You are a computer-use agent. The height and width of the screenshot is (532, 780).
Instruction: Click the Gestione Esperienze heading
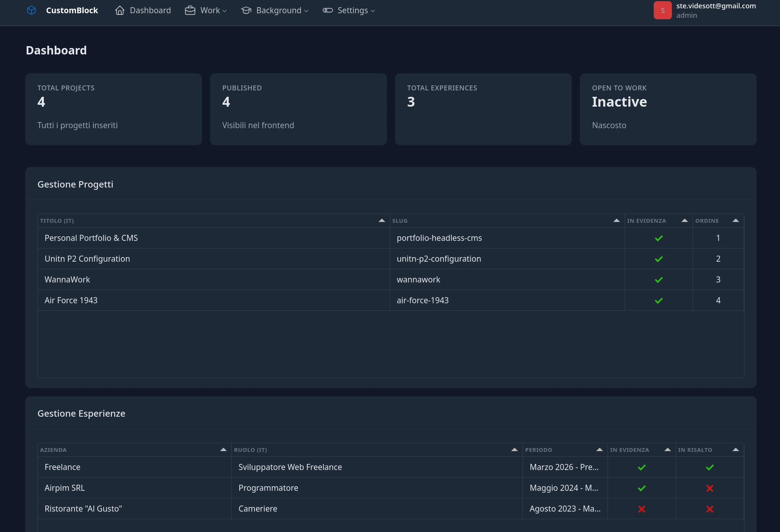pyautogui.click(x=81, y=413)
